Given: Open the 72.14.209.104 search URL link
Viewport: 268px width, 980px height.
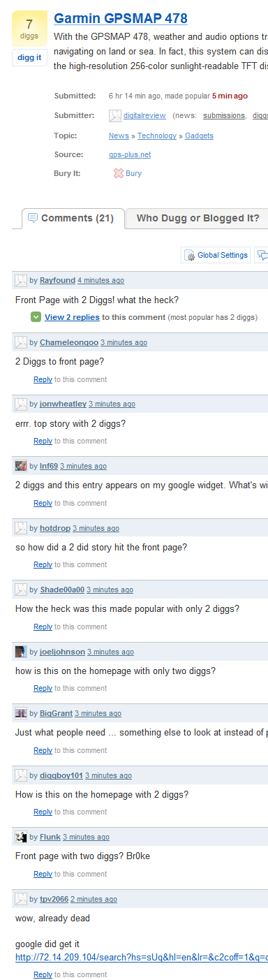Looking at the screenshot, I should click(x=142, y=957).
